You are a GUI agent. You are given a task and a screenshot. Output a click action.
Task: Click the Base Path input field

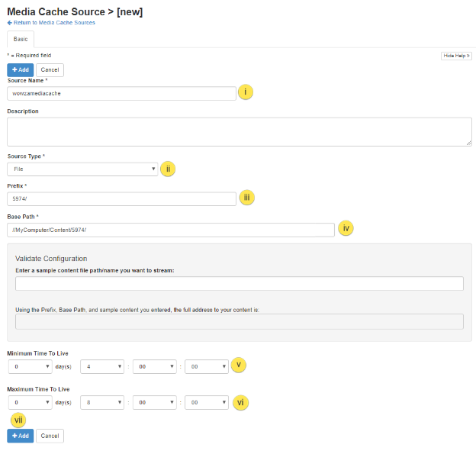coord(170,230)
